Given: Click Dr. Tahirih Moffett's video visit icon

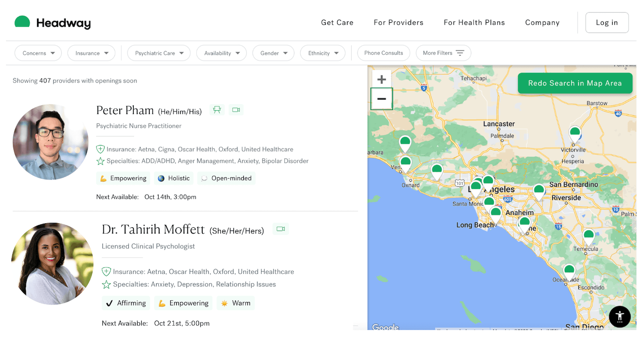Looking at the screenshot, I should (280, 228).
